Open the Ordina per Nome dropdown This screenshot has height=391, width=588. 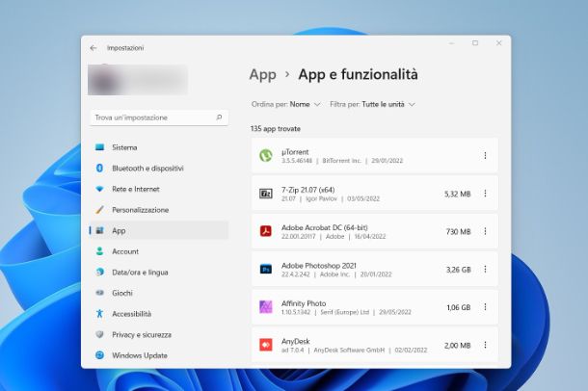pos(285,104)
